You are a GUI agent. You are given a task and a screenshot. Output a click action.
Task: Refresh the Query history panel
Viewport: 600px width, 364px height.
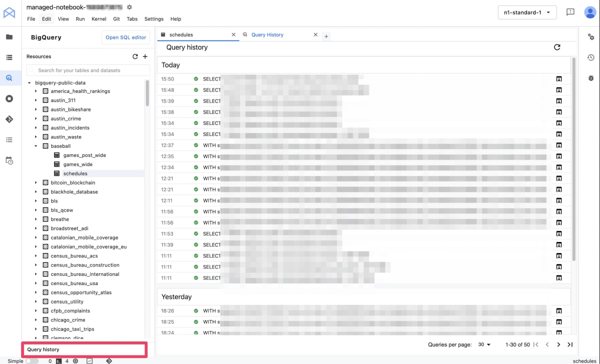click(557, 47)
